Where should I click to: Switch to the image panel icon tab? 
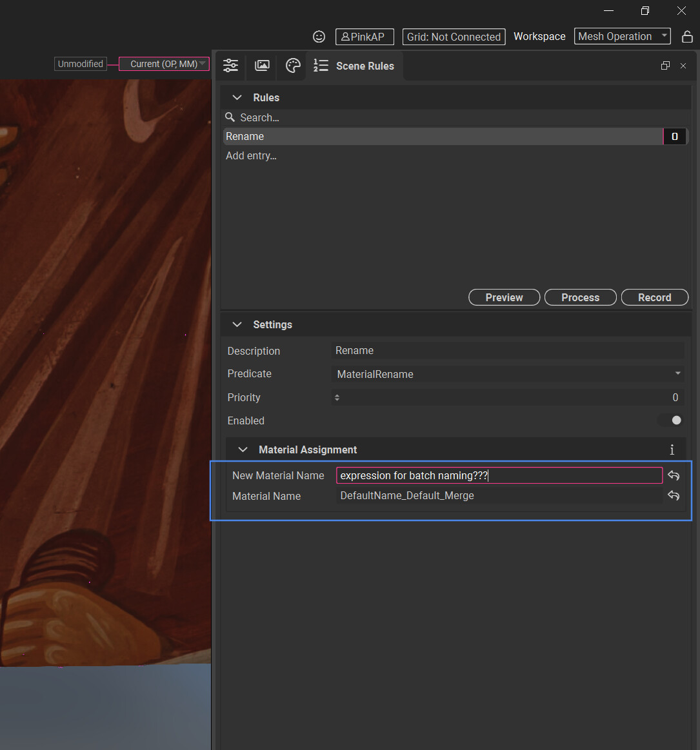262,66
